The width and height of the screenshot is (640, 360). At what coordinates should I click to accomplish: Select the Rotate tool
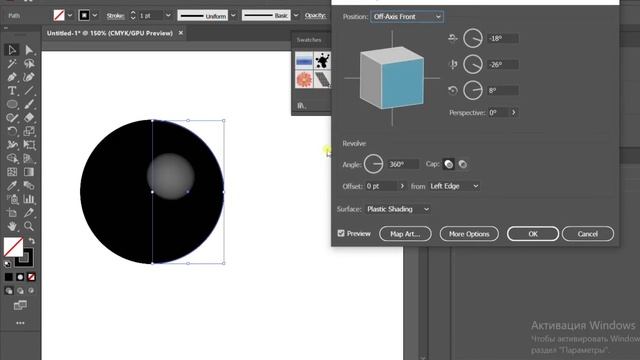(x=12, y=131)
